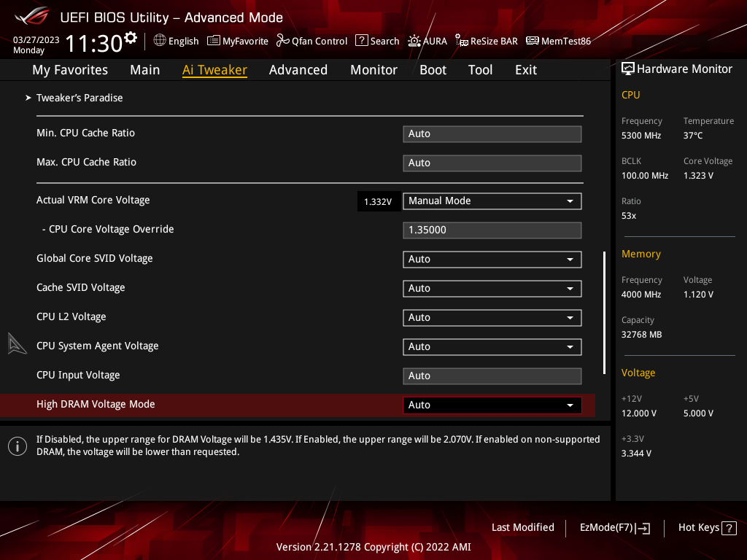This screenshot has height=560, width=747.
Task: Open Global Core SVID Voltage dropdown
Action: 492,259
